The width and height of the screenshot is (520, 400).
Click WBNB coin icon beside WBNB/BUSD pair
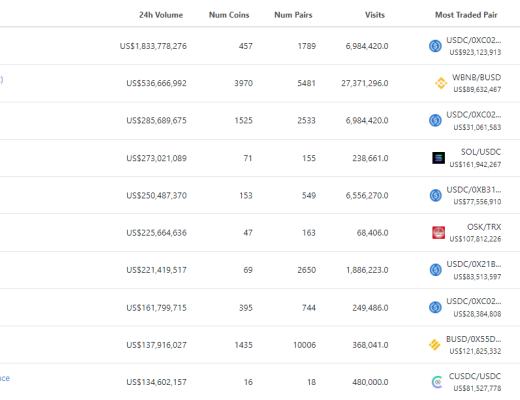click(441, 83)
